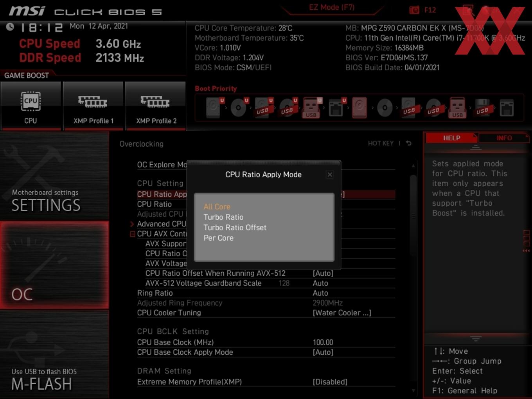Image resolution: width=532 pixels, height=399 pixels.
Task: Click the F12 screenshot camera icon
Action: 414,10
